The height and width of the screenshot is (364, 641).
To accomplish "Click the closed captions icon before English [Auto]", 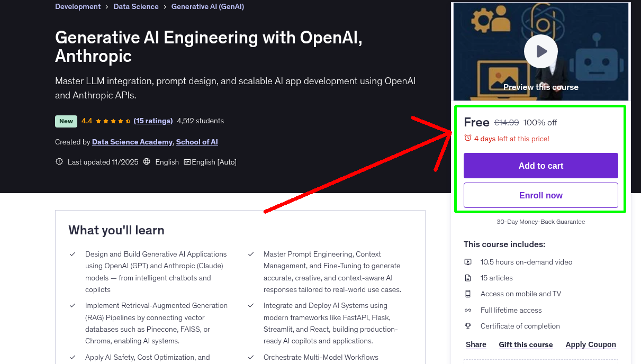I will (187, 161).
